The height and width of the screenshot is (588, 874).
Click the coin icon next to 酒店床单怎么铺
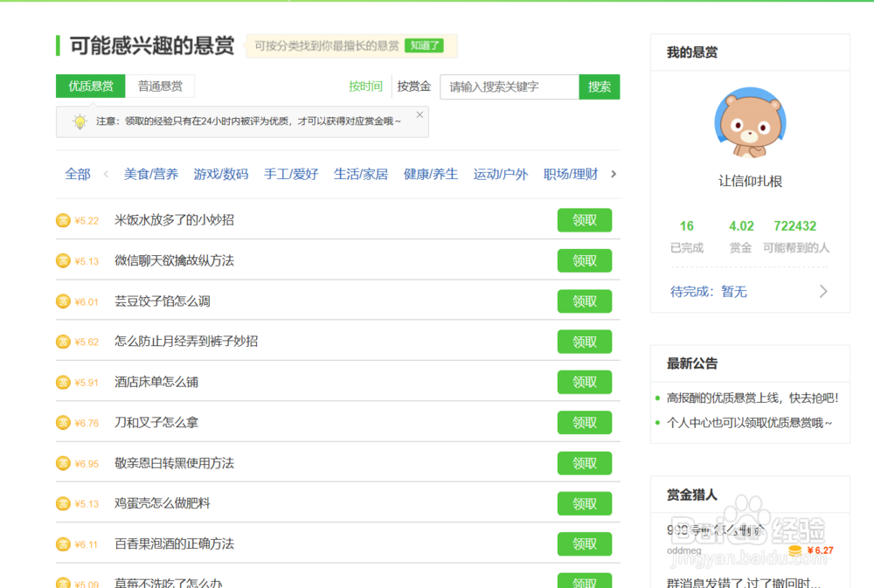click(x=62, y=382)
